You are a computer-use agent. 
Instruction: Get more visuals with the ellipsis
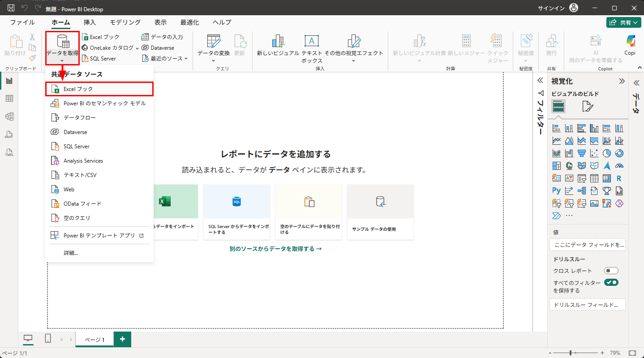(x=569, y=216)
